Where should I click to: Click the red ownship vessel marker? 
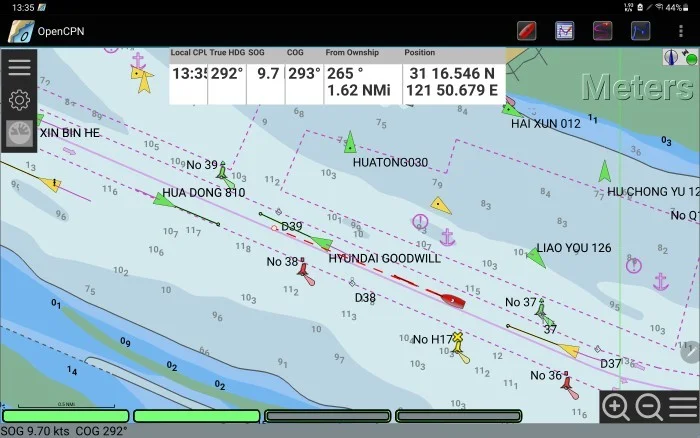coord(453,298)
